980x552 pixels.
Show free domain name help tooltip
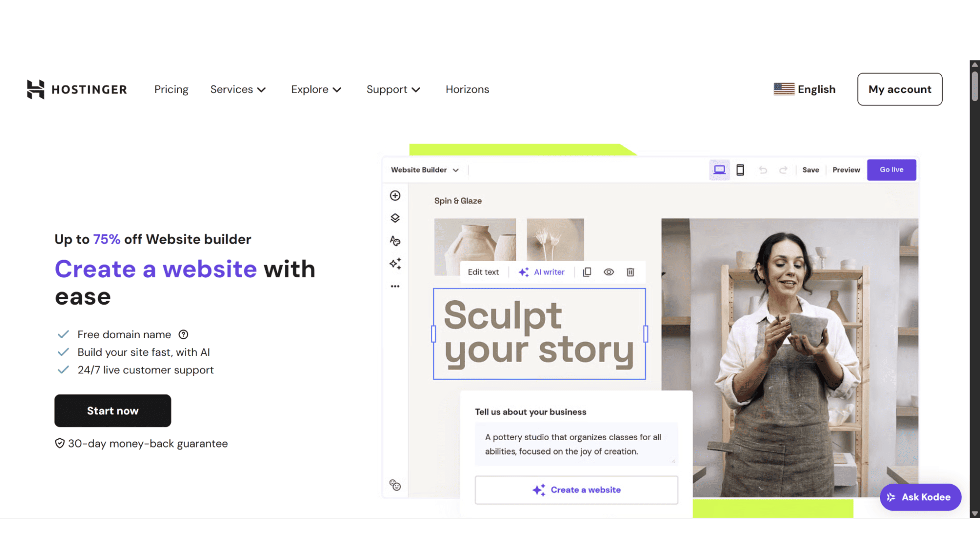(x=183, y=335)
